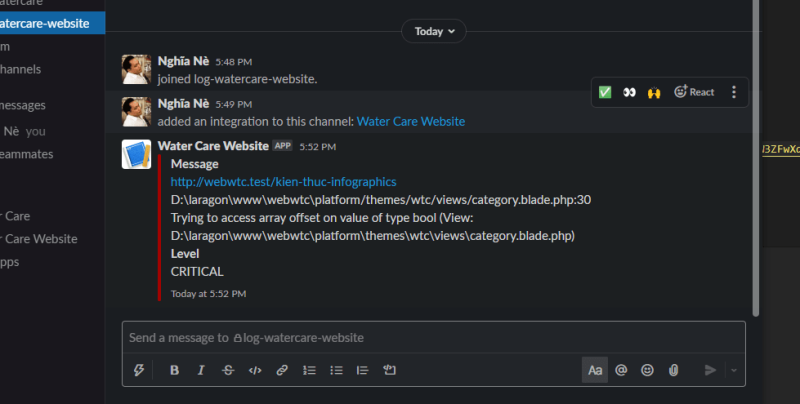Start a bulleted list
Image resolution: width=800 pixels, height=404 pixels.
coord(336,370)
